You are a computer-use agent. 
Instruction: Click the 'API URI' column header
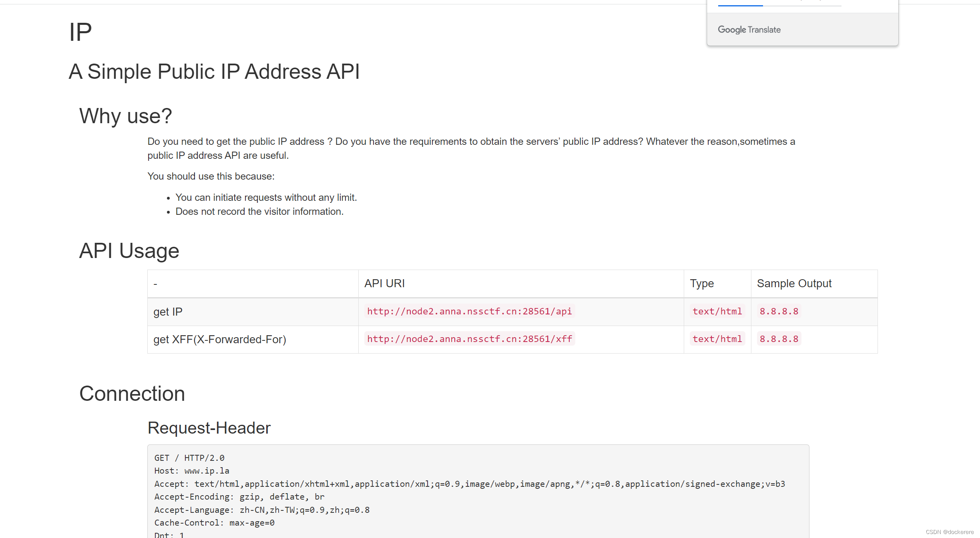pos(384,283)
